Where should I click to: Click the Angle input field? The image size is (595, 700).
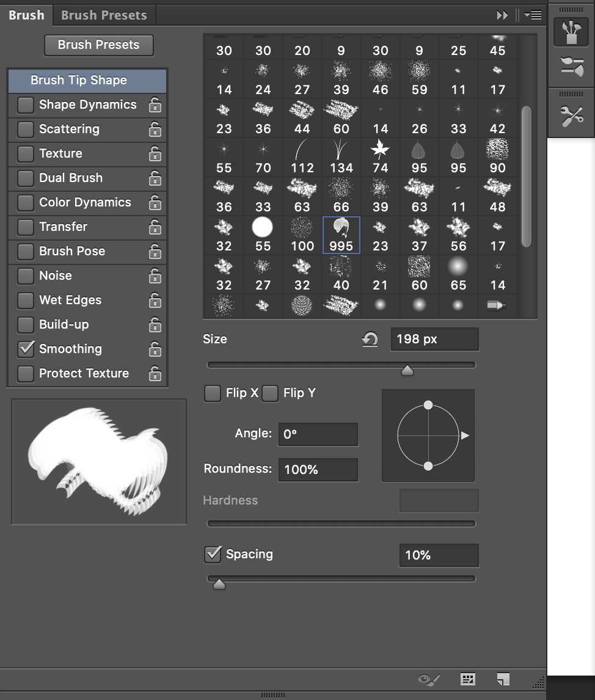click(x=318, y=434)
